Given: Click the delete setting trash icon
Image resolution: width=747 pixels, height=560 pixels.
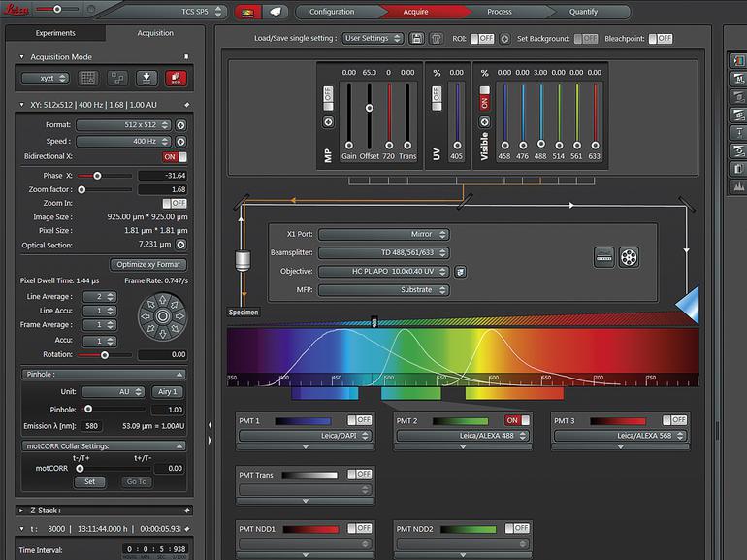Looking at the screenshot, I should tap(436, 38).
